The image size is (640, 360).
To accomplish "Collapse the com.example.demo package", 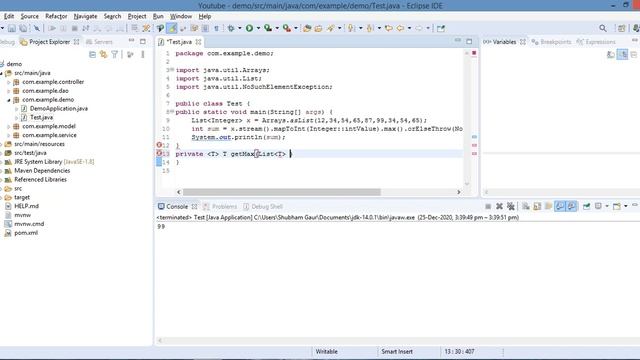I will (9, 100).
